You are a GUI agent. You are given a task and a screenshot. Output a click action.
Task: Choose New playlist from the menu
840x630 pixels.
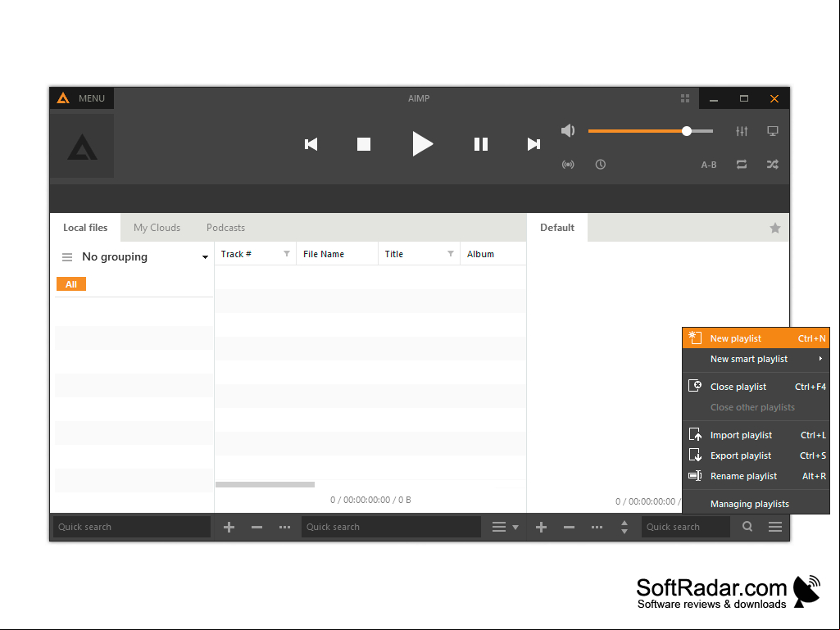756,338
